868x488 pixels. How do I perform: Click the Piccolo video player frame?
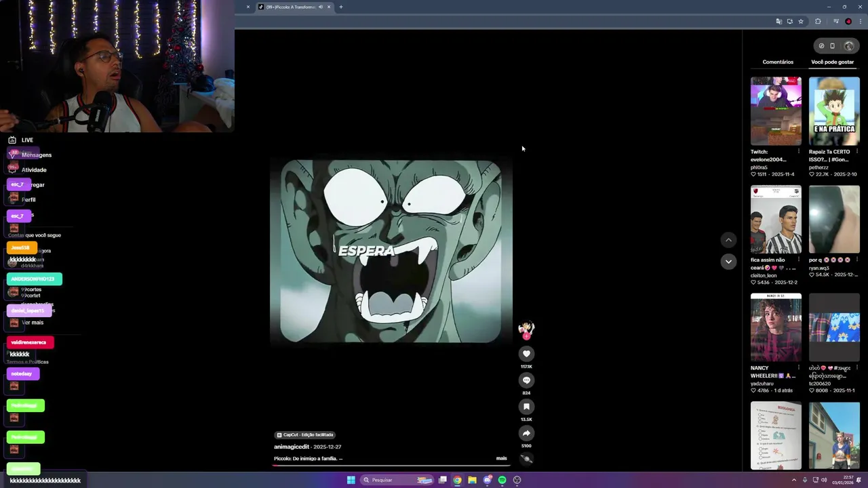(391, 251)
